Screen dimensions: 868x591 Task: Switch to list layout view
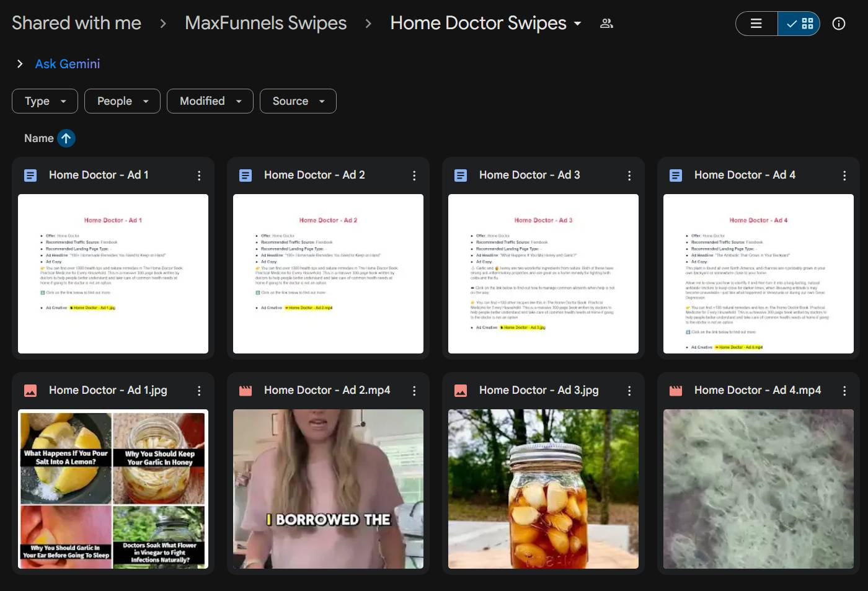click(756, 24)
